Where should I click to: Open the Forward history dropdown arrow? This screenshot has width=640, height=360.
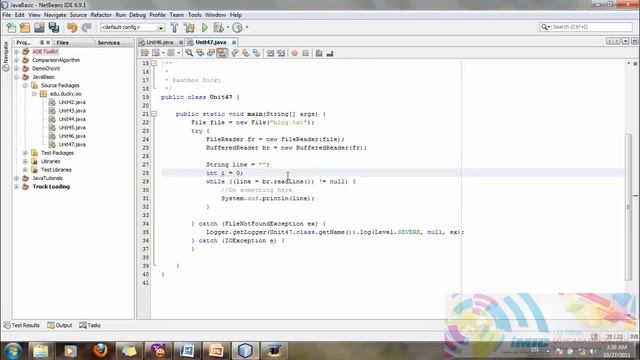[178, 53]
